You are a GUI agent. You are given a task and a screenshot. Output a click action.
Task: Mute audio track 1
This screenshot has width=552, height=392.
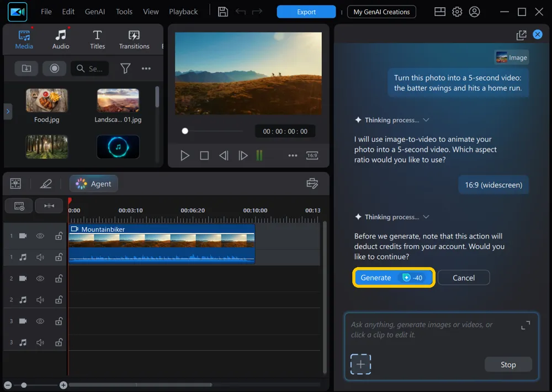coord(40,257)
